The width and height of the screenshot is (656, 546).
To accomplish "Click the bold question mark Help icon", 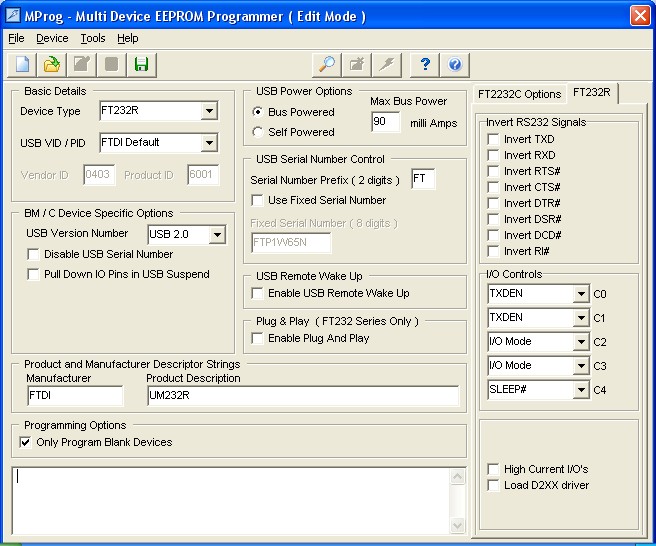I will click(425, 65).
